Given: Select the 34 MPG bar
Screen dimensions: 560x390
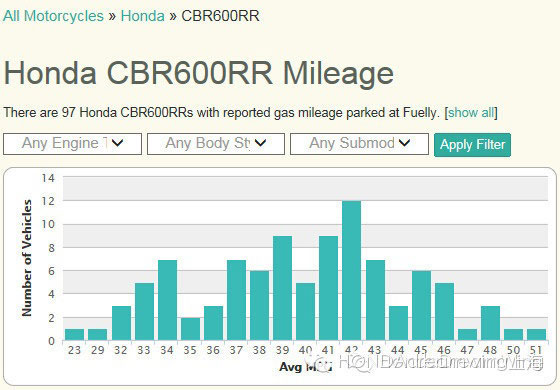Looking at the screenshot, I should pos(168,300).
